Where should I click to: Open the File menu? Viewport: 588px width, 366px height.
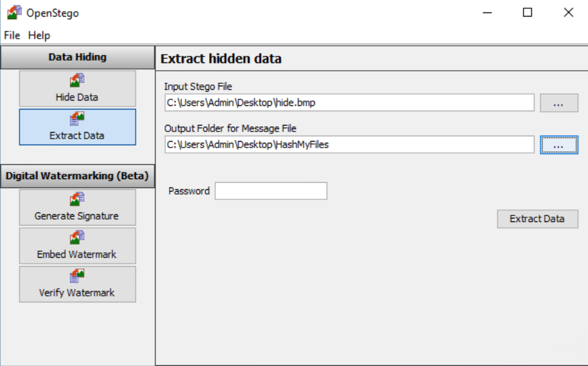click(x=12, y=35)
